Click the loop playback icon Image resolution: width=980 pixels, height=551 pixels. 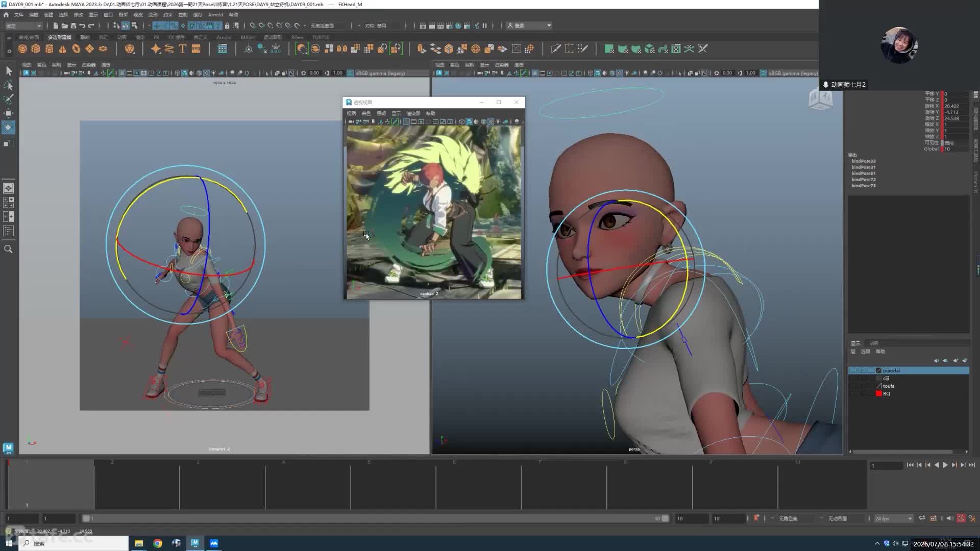pos(922,518)
